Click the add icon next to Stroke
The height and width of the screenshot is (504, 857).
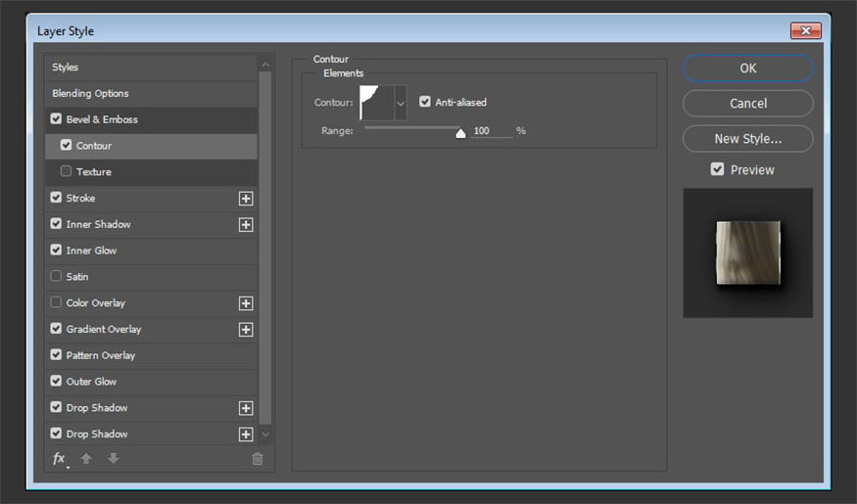[246, 199]
